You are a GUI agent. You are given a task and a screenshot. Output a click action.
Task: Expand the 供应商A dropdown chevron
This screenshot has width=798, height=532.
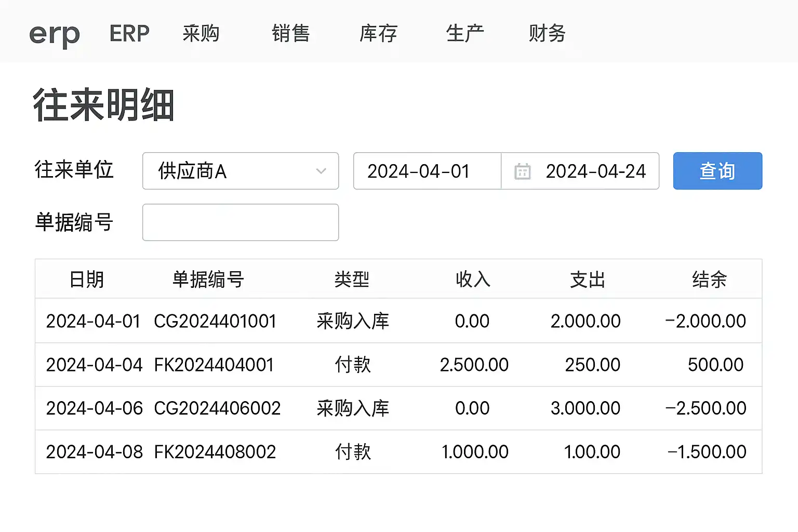(x=321, y=171)
